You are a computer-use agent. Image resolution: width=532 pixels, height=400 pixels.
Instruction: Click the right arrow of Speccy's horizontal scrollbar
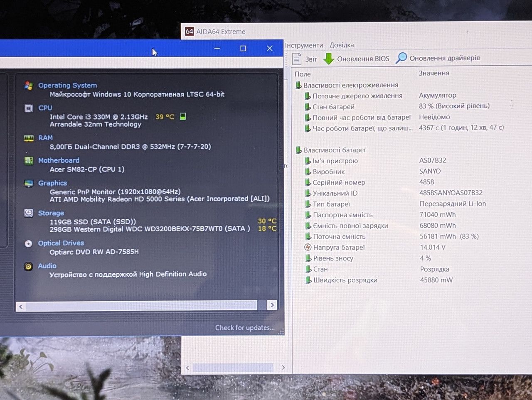[272, 305]
